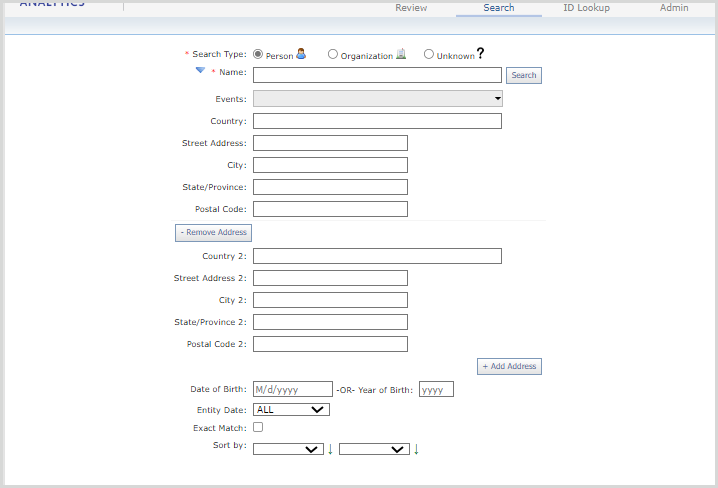Focus the City 2 input field
The height and width of the screenshot is (488, 718).
pos(330,300)
